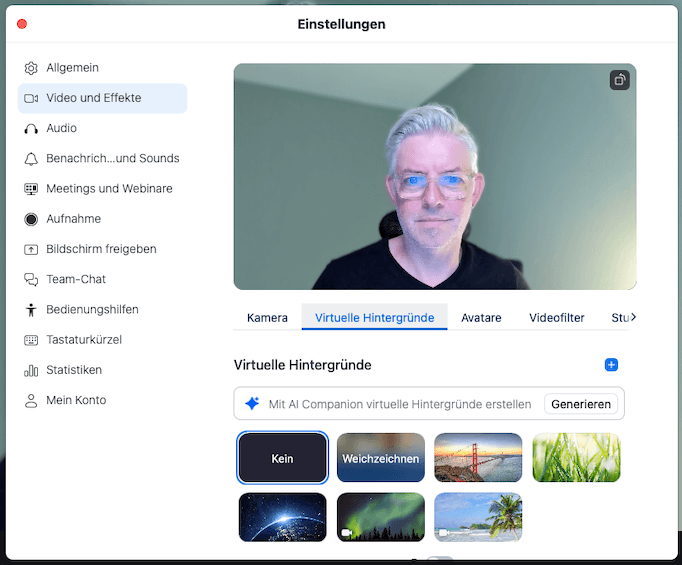The image size is (682, 565).
Task: Open the notifications bell icon section
Action: [31, 159]
